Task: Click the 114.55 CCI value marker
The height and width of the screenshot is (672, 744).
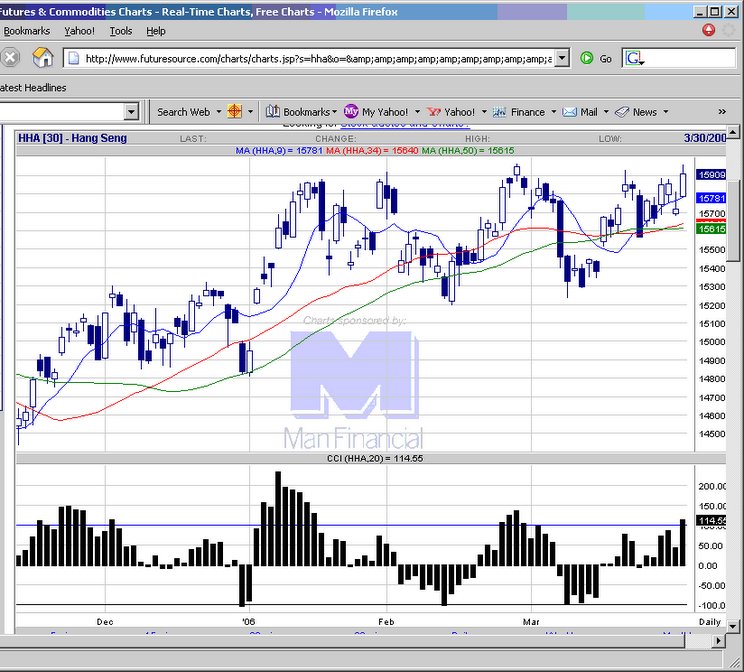Action: click(711, 521)
